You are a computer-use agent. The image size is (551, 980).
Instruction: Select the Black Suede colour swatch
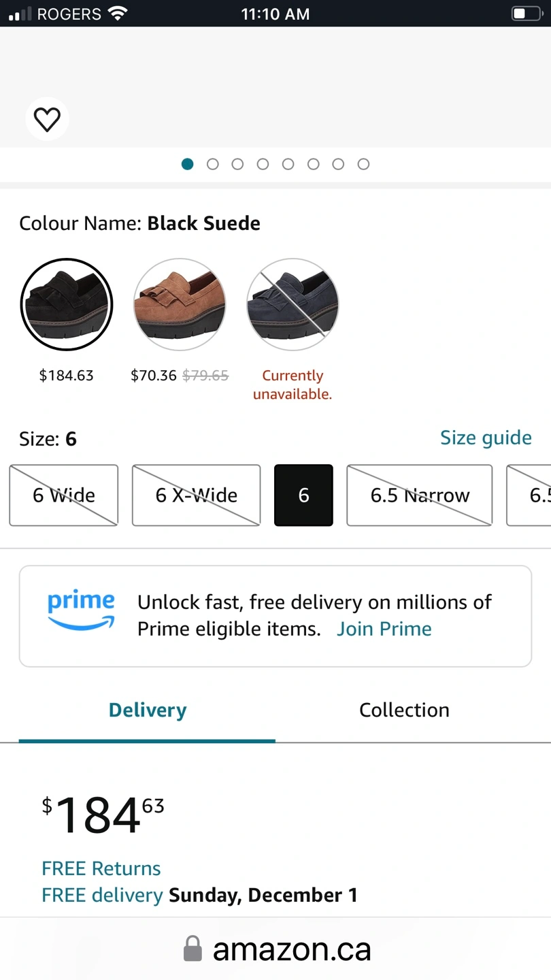pyautogui.click(x=67, y=304)
